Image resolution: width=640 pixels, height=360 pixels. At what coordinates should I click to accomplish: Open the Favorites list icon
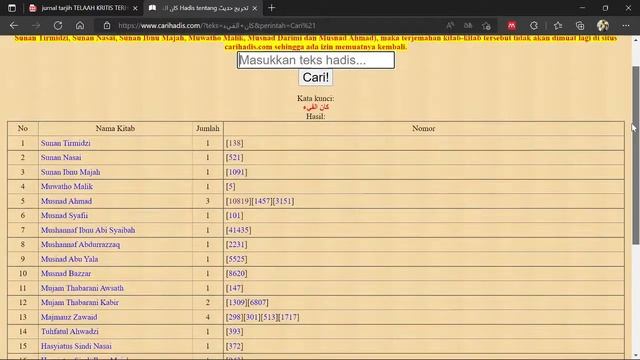coord(558,26)
